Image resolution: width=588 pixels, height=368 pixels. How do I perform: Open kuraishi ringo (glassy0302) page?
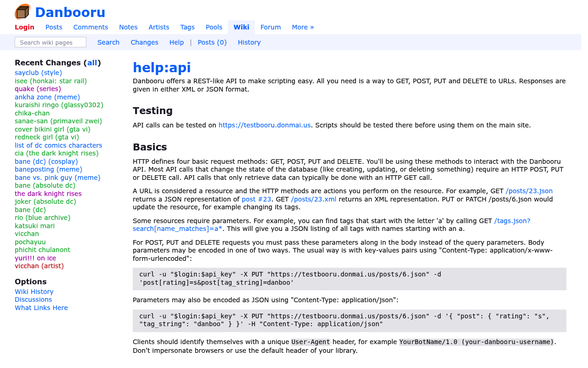pos(59,105)
